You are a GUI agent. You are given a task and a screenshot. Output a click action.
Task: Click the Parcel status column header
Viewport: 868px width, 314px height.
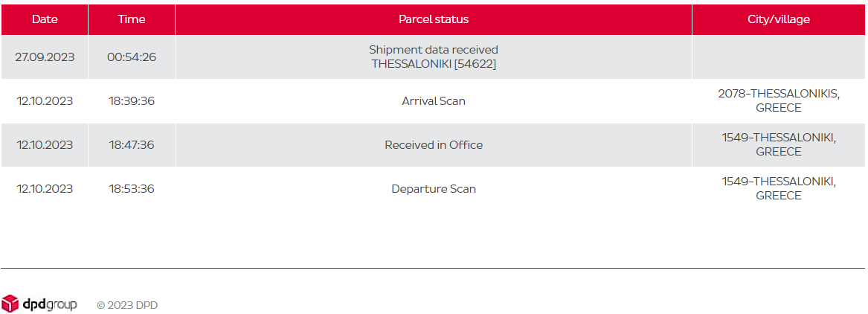coord(434,19)
